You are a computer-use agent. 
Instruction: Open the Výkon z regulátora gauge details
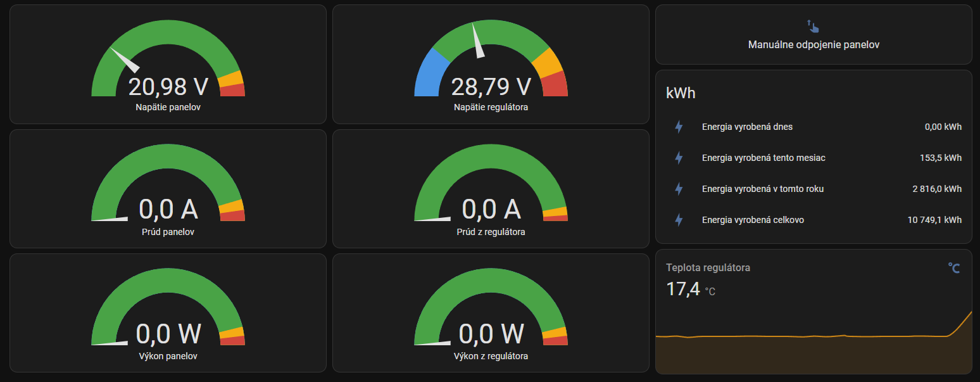[491, 313]
